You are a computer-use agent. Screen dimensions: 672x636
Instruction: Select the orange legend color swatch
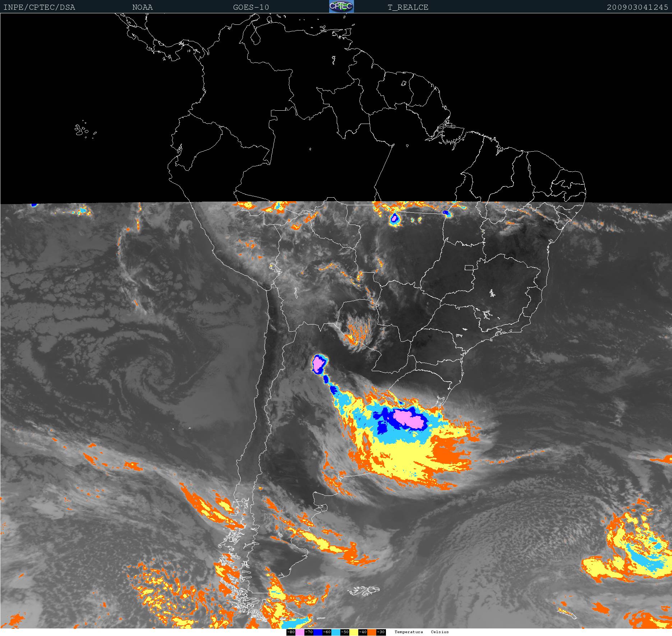(x=372, y=632)
